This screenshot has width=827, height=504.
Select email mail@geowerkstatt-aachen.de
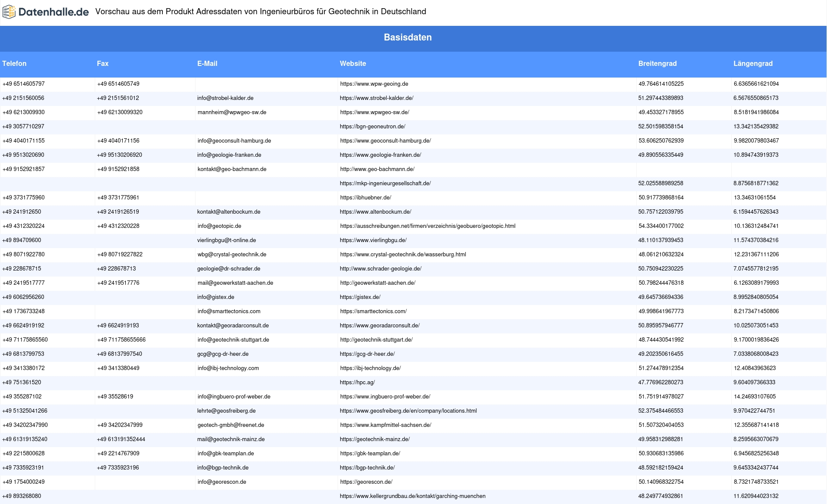coord(235,283)
